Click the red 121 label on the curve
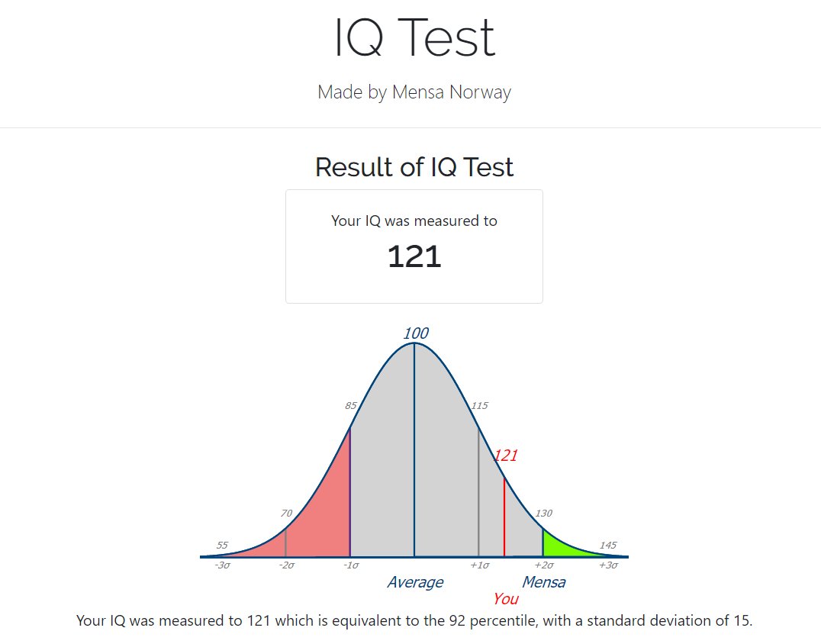This screenshot has width=821, height=644. (x=505, y=456)
